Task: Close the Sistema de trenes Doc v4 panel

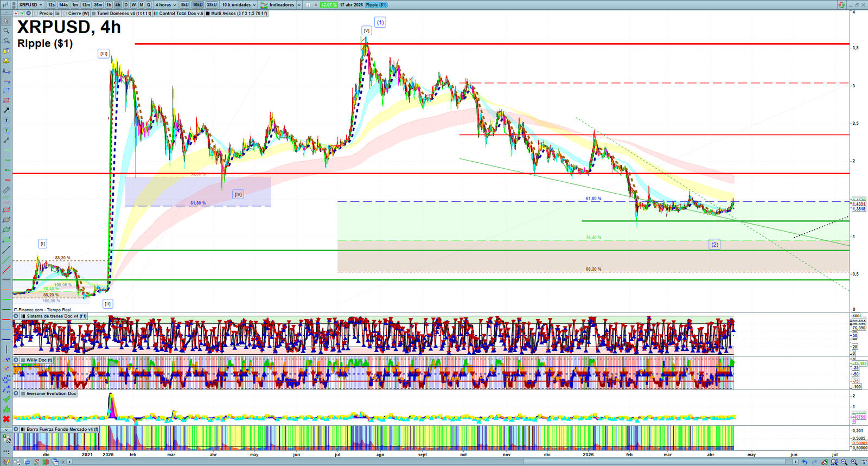Action: click(16, 316)
